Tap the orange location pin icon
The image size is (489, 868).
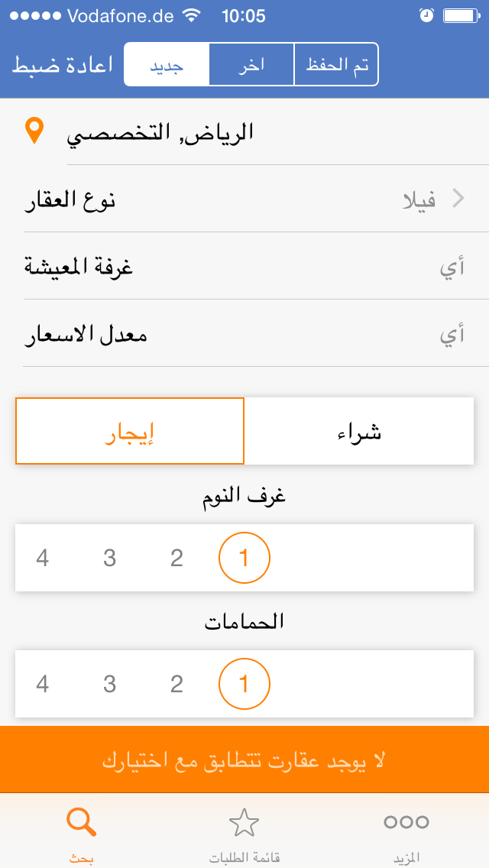point(34,131)
